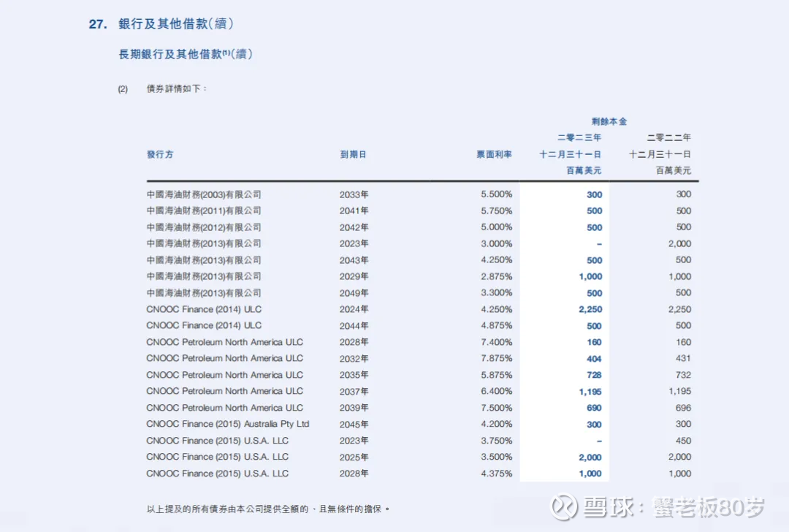Click the 5.500% coupon rate
This screenshot has width=789, height=532.
point(497,194)
